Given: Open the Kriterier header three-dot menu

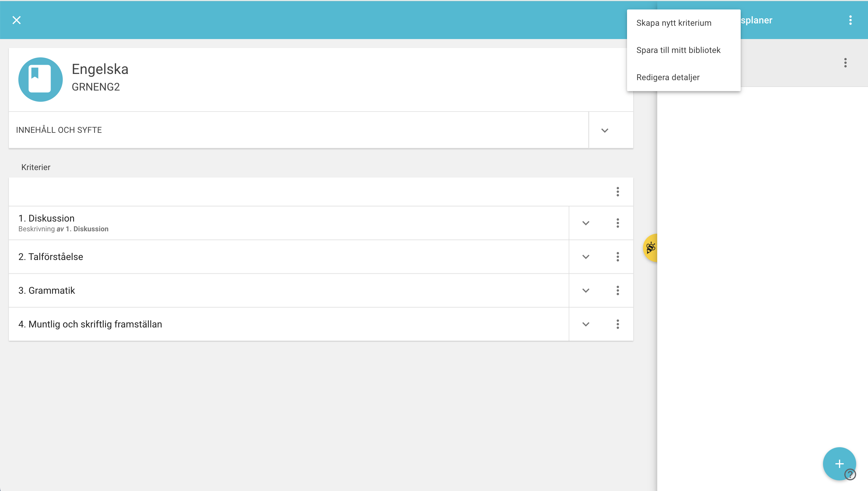Looking at the screenshot, I should click(618, 192).
